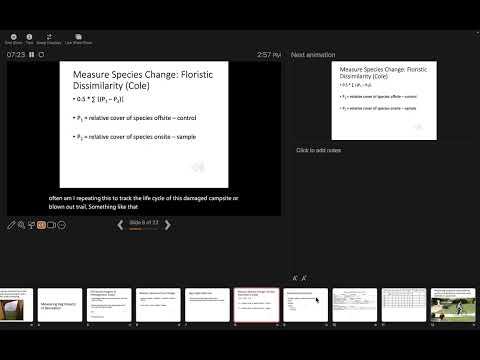Pause the presentation timer

coord(31,54)
